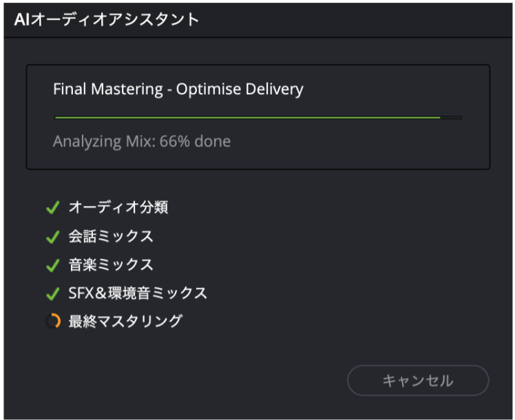Click the 会話ミックス step label
Viewport: 515px width, 420px height.
pos(111,236)
